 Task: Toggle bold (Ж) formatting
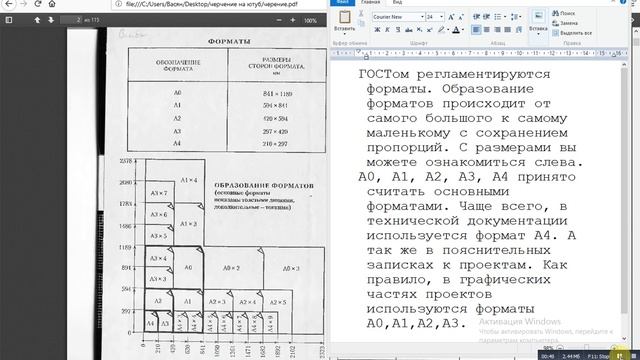[377, 30]
